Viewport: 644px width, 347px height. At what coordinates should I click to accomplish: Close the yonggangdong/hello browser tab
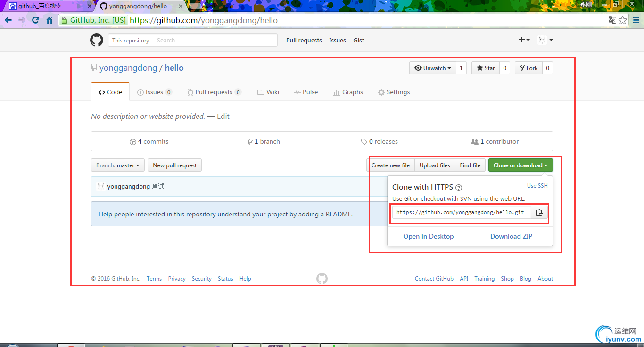[181, 6]
